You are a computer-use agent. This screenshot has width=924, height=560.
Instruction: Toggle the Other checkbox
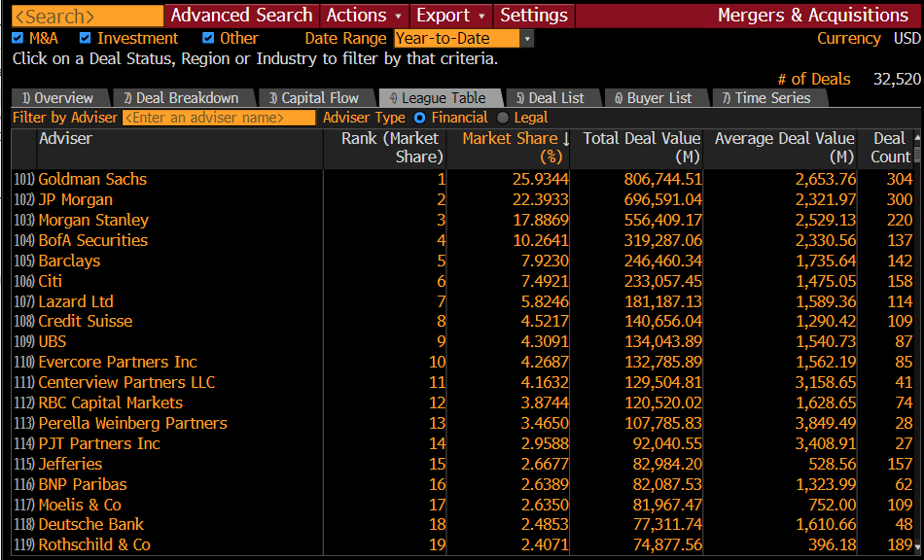(x=208, y=38)
